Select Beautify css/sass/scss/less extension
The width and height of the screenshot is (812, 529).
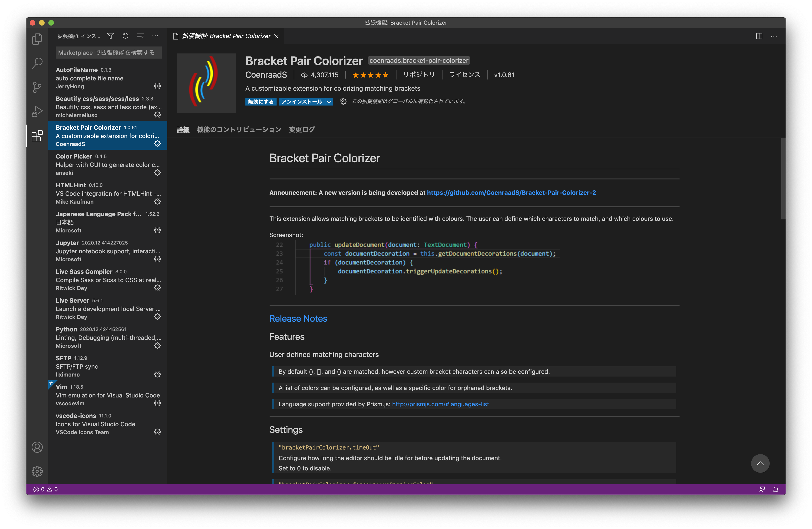click(108, 106)
